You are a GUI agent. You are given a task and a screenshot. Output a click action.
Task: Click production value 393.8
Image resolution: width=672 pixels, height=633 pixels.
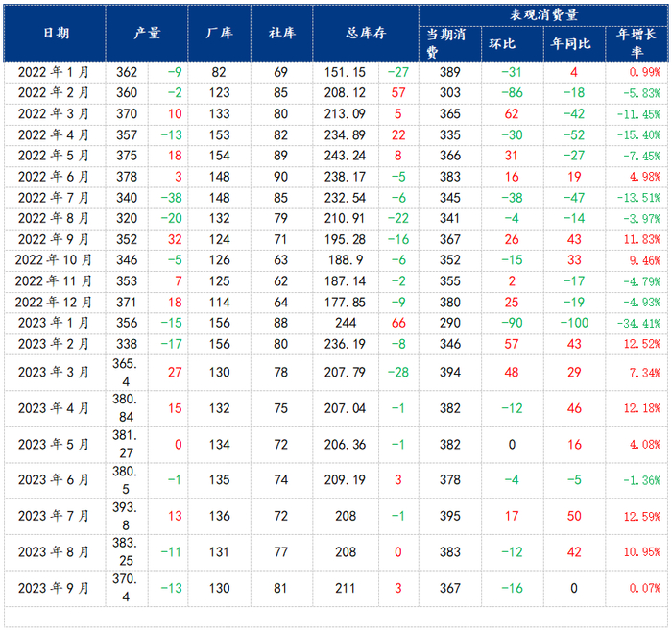[125, 516]
